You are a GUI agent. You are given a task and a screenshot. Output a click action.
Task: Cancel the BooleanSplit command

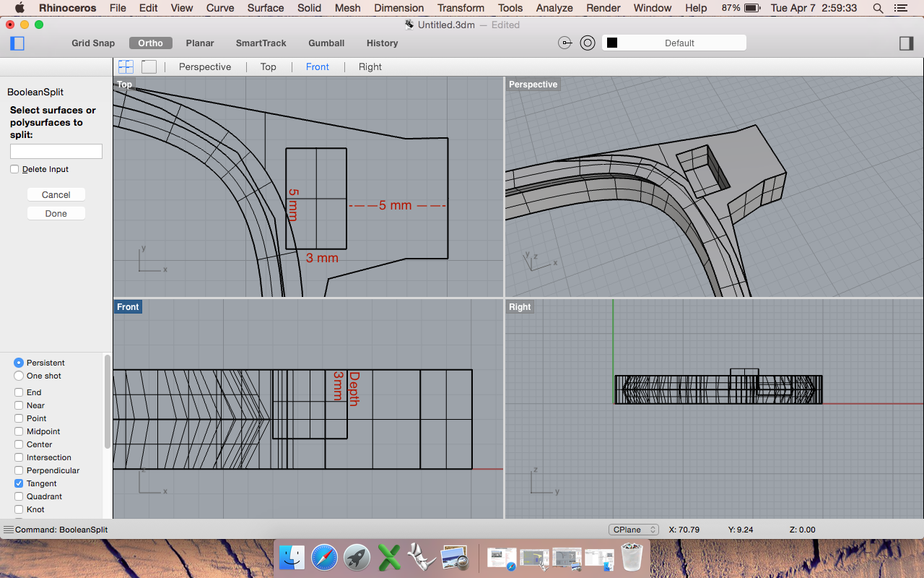pyautogui.click(x=56, y=194)
